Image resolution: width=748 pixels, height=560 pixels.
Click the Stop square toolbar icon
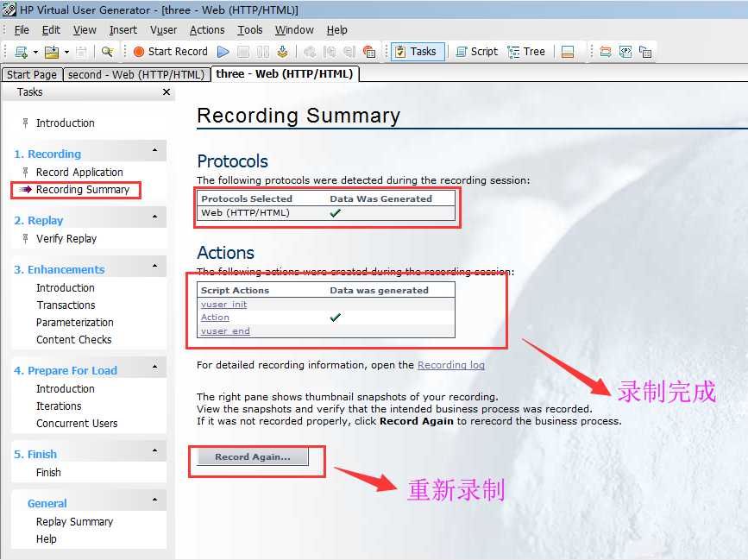(243, 52)
